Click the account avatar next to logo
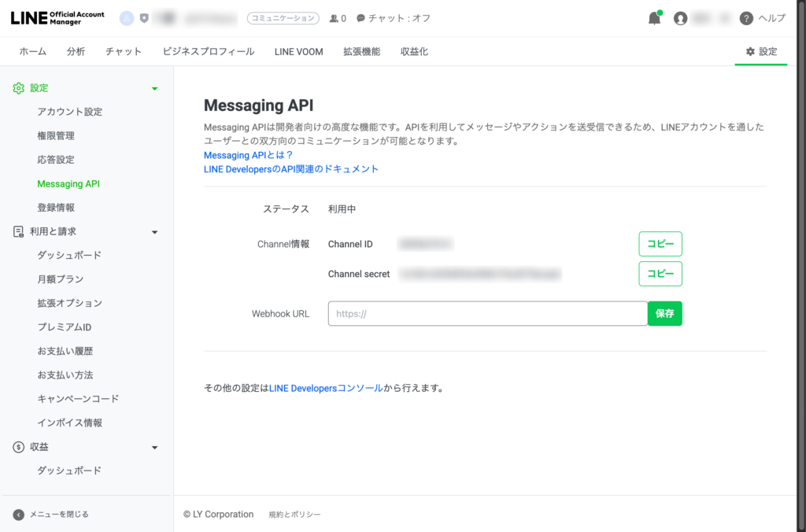 pos(127,18)
